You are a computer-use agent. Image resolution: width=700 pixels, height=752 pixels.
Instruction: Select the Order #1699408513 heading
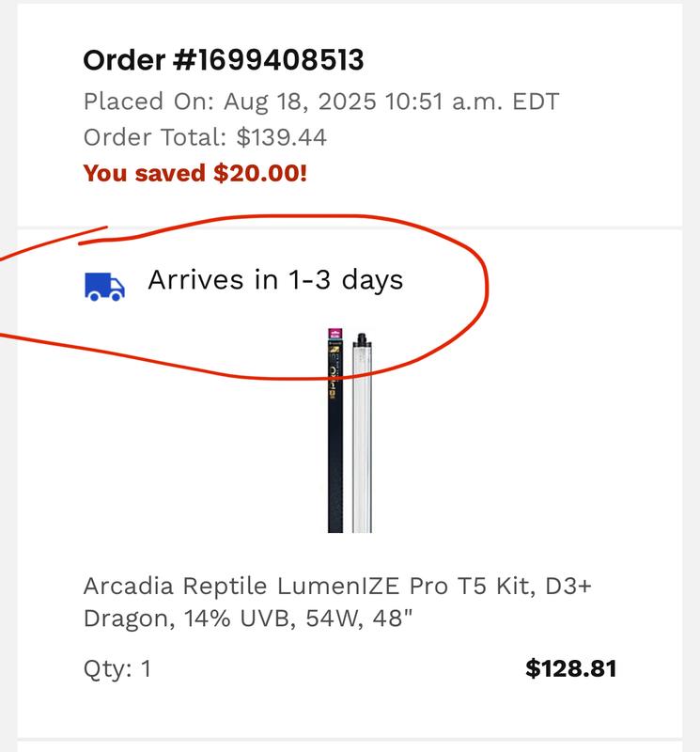(x=224, y=61)
